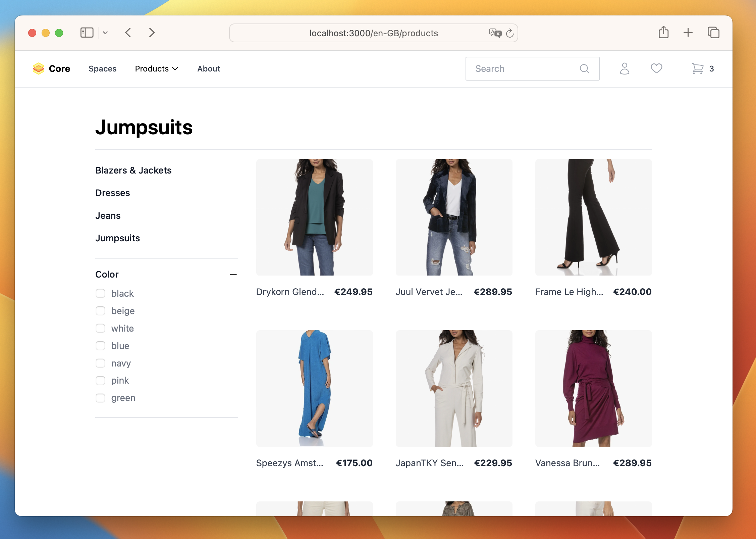The height and width of the screenshot is (539, 756).
Task: Toggle the Safari sidebar icon
Action: [x=87, y=33]
